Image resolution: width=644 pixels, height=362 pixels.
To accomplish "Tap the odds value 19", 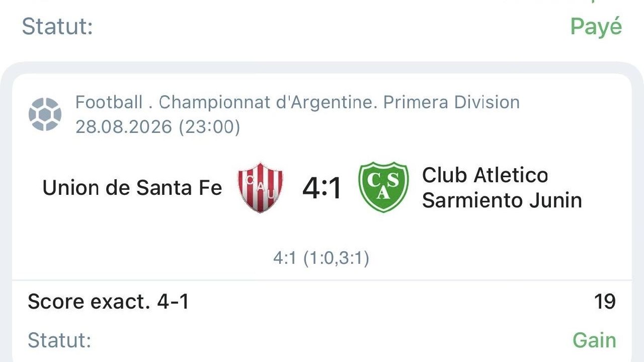I will 605,302.
